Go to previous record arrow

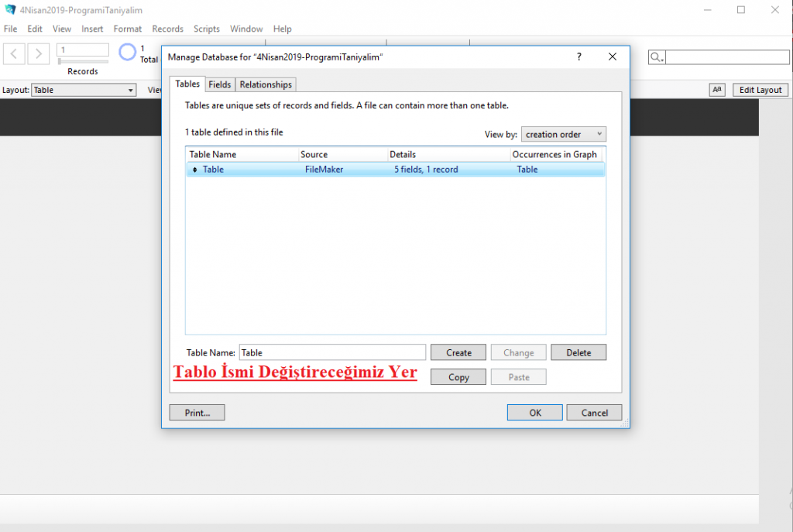click(x=14, y=53)
